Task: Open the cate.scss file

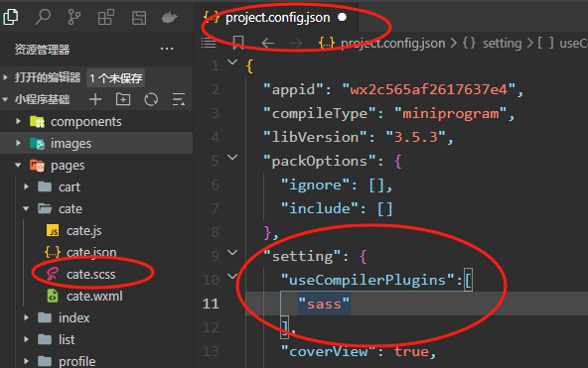Action: [96, 274]
